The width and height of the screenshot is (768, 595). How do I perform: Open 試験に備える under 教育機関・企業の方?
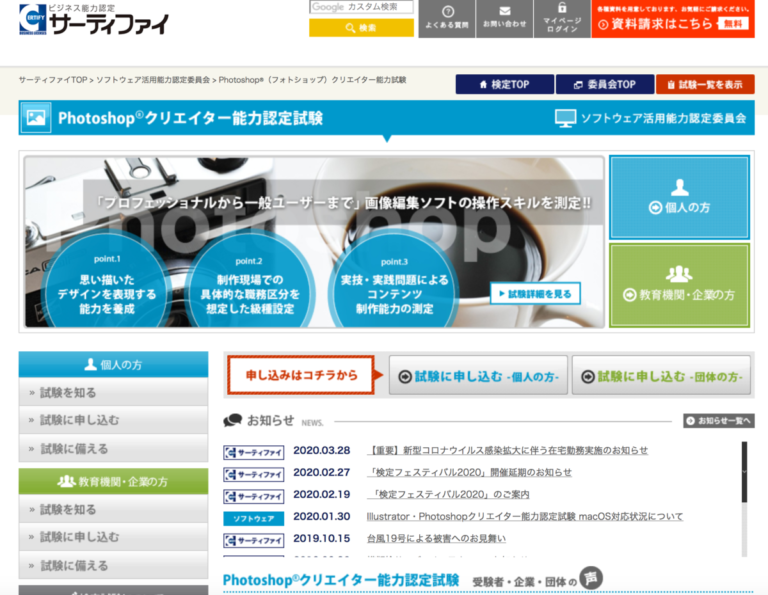113,565
